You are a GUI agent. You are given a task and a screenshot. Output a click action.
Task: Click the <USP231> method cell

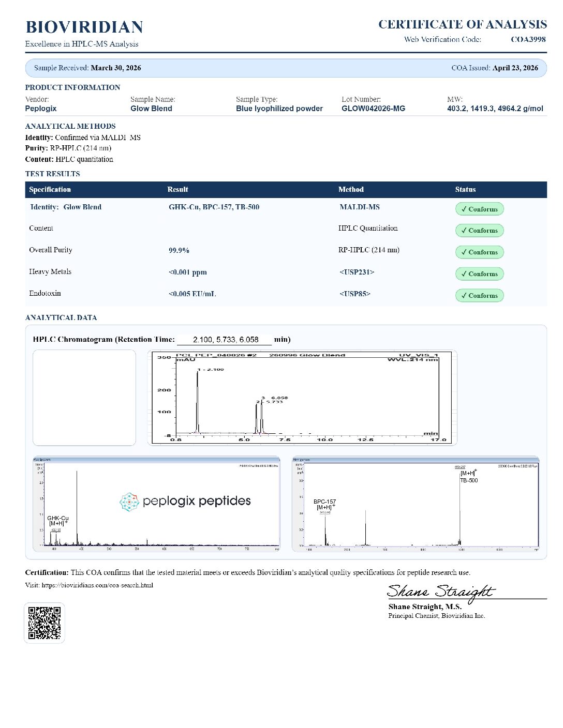pos(357,272)
